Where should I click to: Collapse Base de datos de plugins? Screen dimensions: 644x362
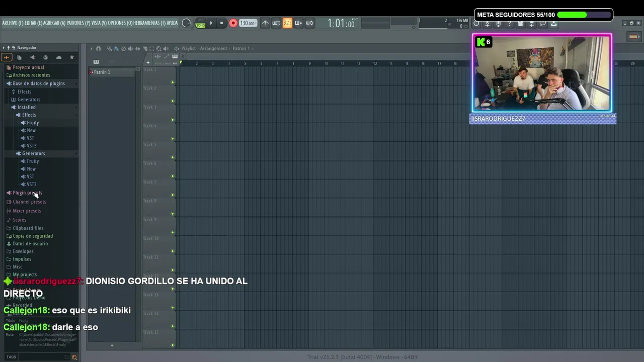(x=39, y=83)
